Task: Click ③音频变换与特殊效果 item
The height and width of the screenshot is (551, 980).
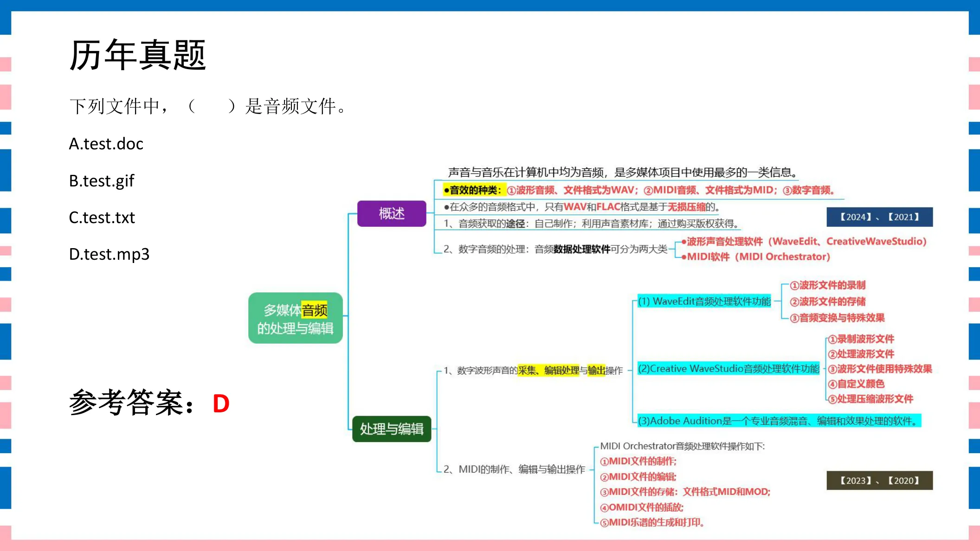Action: [x=838, y=318]
